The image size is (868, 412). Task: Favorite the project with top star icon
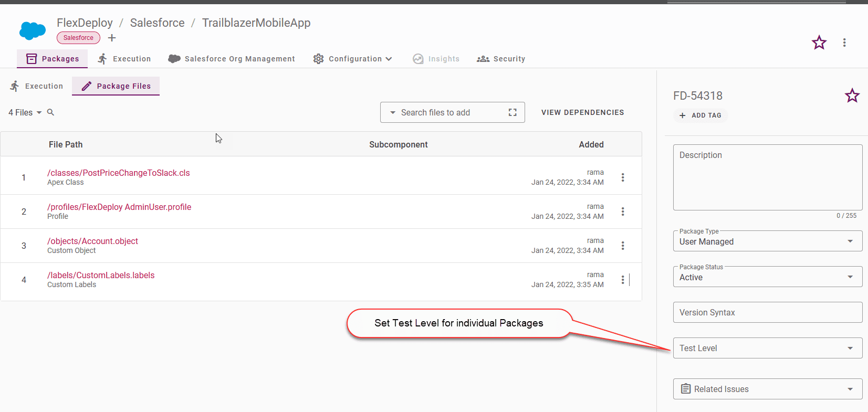(819, 43)
